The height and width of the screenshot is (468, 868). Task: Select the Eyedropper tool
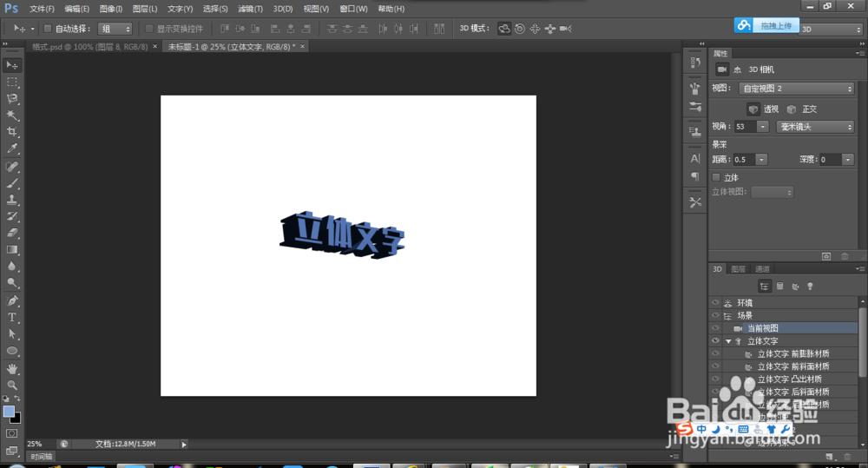point(11,148)
